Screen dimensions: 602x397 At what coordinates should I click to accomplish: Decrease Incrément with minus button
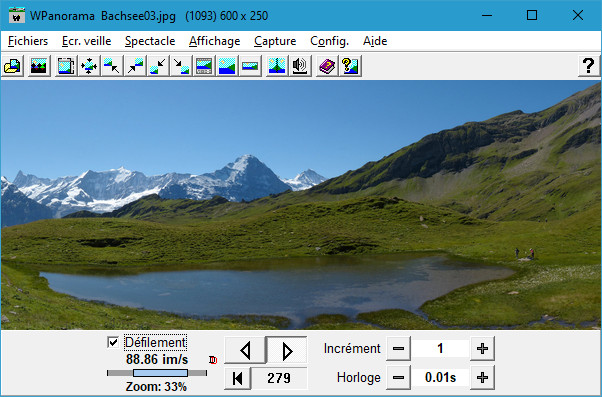pos(399,349)
